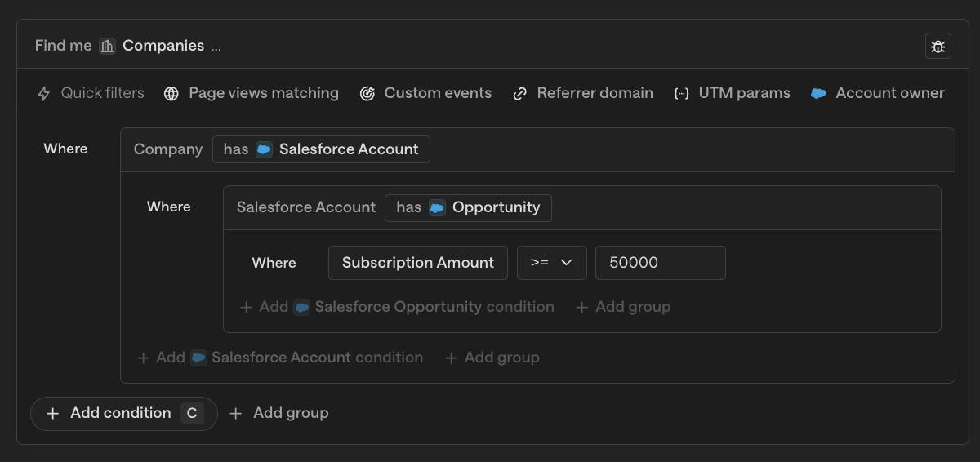Image resolution: width=980 pixels, height=462 pixels.
Task: Click the Referrer domain link icon
Action: pyautogui.click(x=519, y=93)
